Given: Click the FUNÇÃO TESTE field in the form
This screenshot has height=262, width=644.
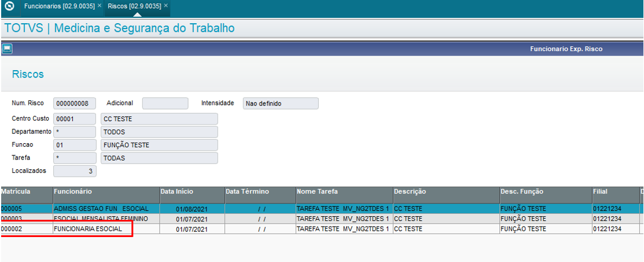Looking at the screenshot, I should [x=159, y=145].
